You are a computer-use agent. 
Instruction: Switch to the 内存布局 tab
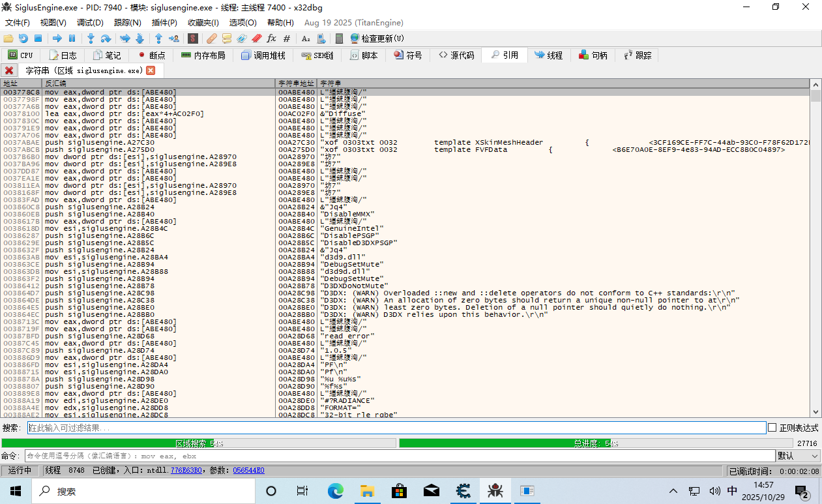[x=203, y=55]
